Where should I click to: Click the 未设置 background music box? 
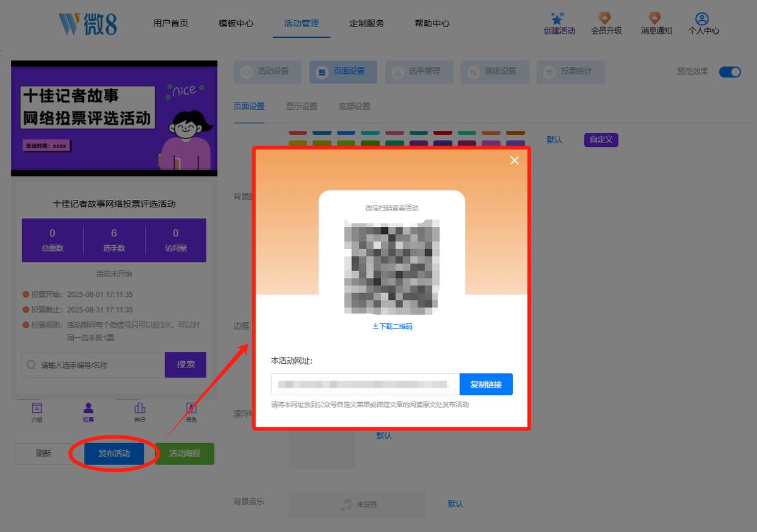[358, 504]
